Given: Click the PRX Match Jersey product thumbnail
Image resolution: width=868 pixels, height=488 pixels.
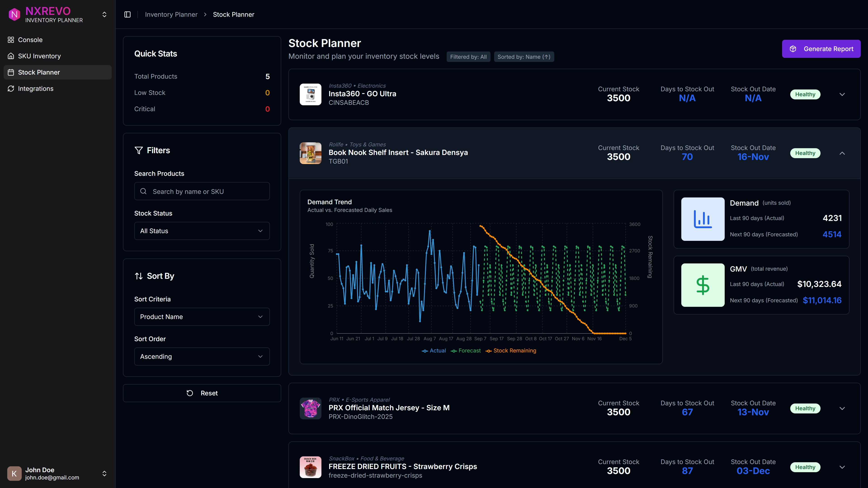Looking at the screenshot, I should tap(310, 408).
